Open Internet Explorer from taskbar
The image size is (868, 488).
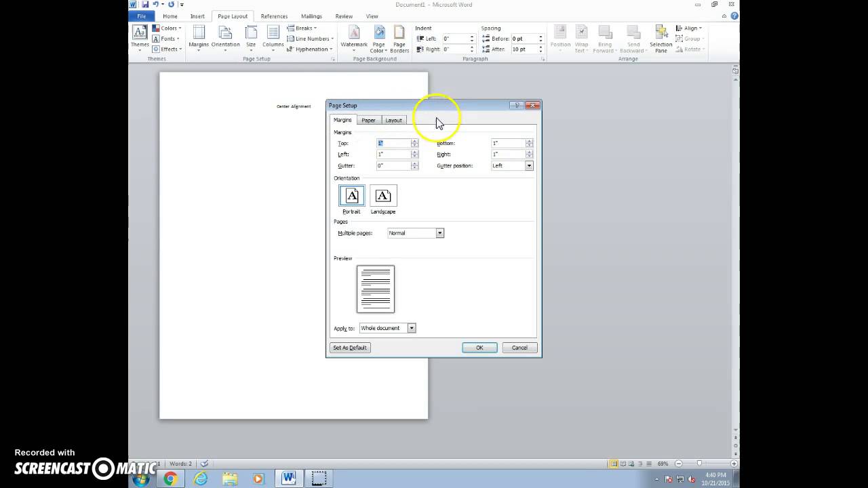click(x=200, y=479)
